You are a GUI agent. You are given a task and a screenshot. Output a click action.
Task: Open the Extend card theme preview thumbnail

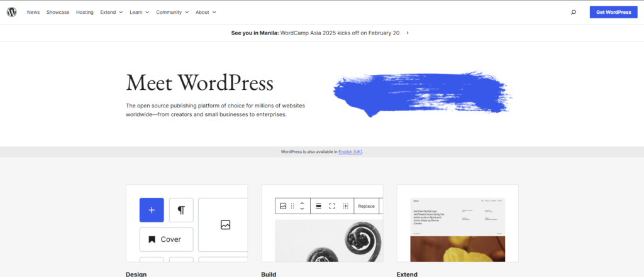pos(457,223)
